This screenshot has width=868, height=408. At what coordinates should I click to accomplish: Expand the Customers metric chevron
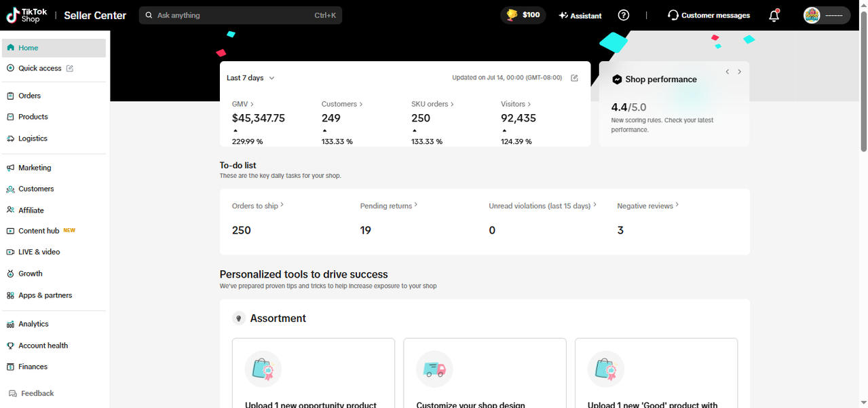pyautogui.click(x=361, y=104)
